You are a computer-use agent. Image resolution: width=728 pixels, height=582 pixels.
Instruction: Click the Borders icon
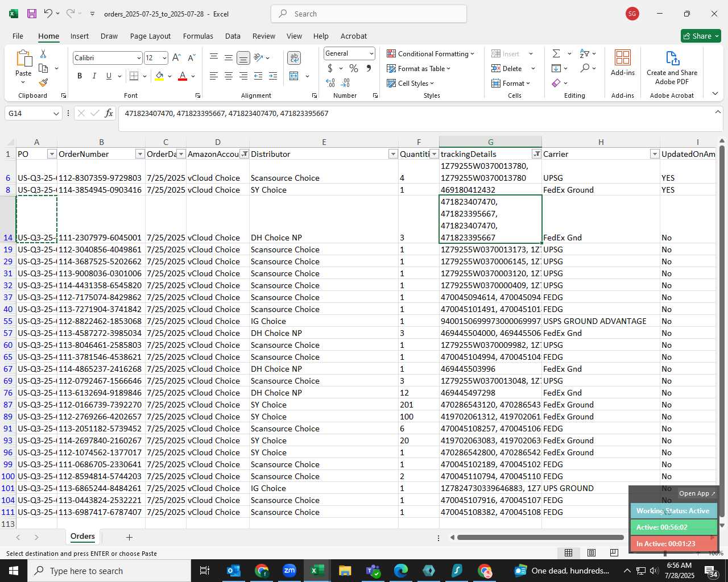click(x=134, y=76)
